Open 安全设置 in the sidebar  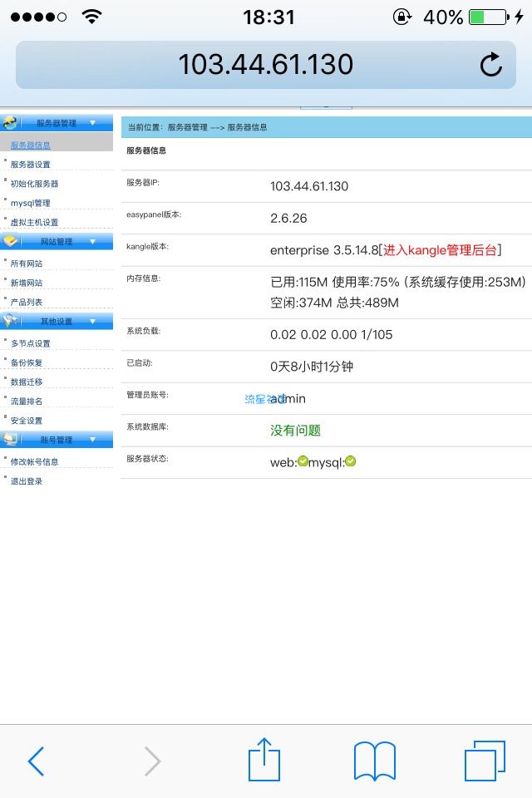(27, 421)
